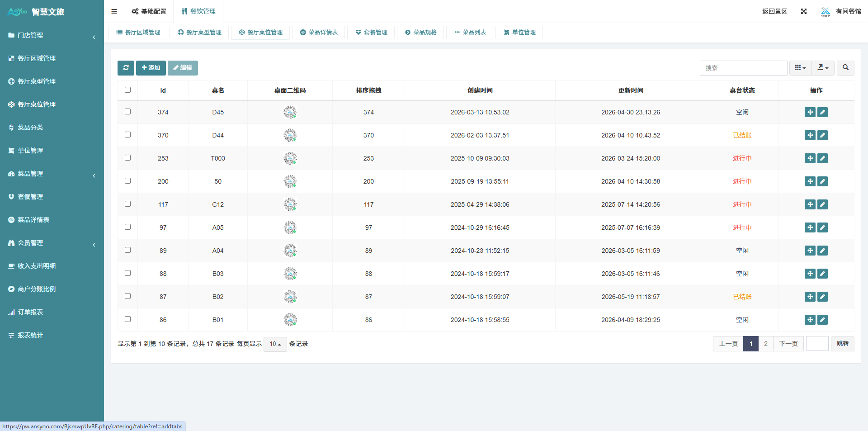Click the 返回景区 link
This screenshot has height=431, width=868.
775,11
